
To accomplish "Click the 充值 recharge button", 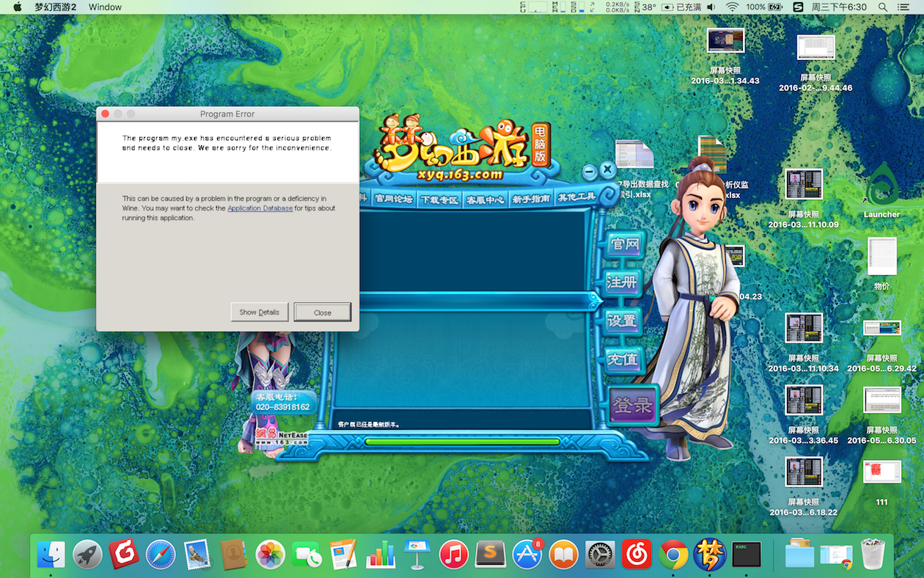I will [x=624, y=360].
